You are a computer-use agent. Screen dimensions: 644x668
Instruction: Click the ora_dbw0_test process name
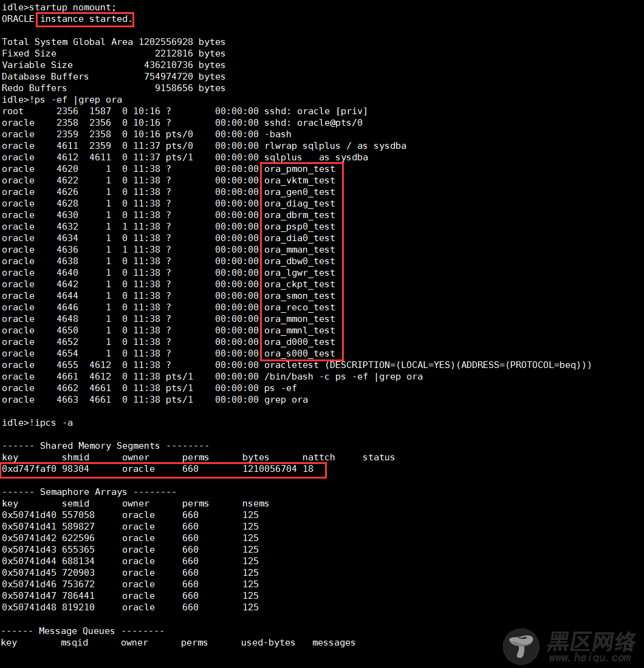pos(300,261)
